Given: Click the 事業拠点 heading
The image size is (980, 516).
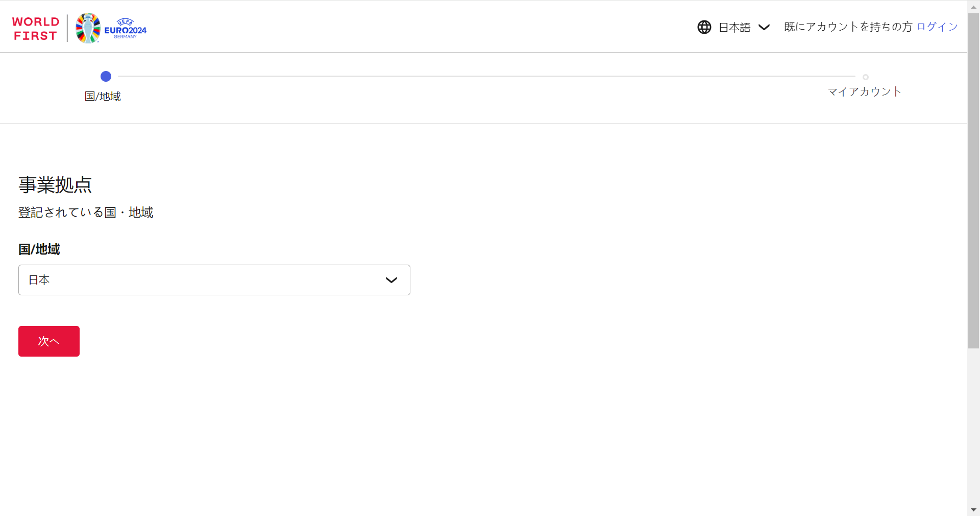Looking at the screenshot, I should [55, 185].
